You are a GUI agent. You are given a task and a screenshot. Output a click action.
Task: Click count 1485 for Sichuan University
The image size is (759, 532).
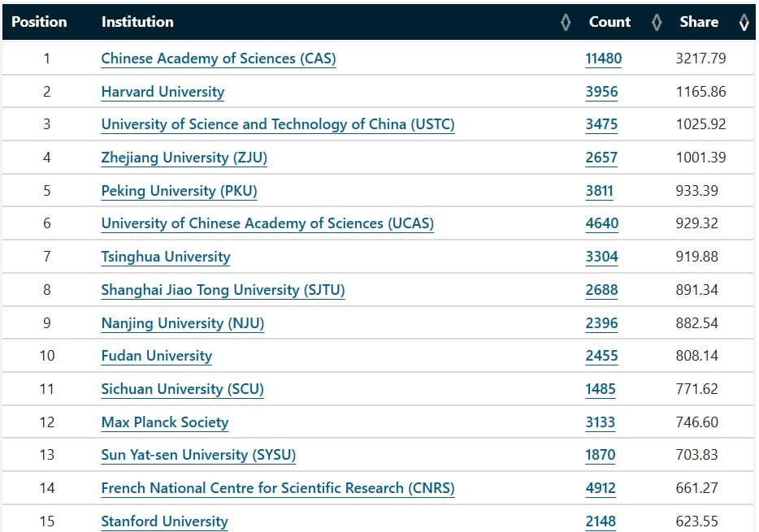601,389
